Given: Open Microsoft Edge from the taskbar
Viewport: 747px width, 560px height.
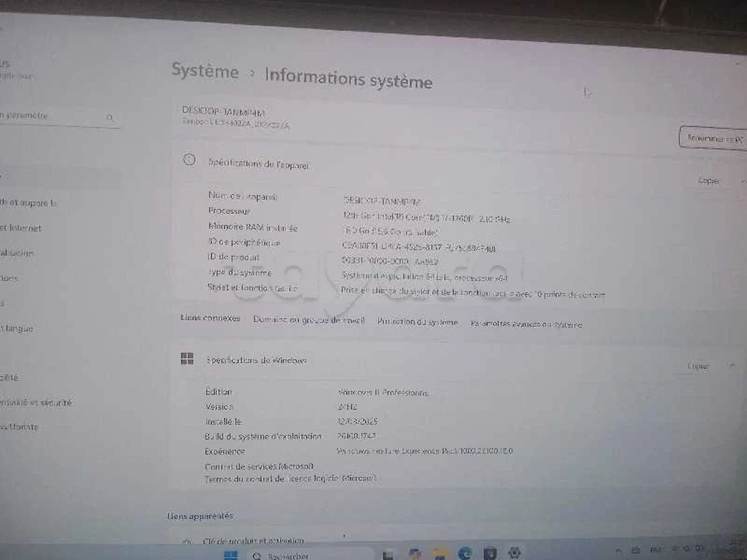Looking at the screenshot, I should coord(465,553).
